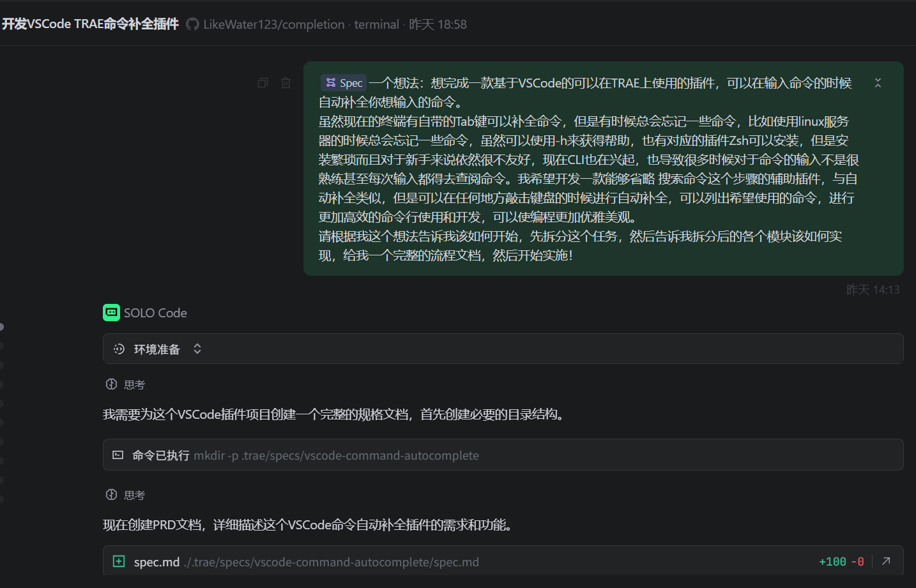Select the terminal label in the header
Image resolution: width=916 pixels, height=588 pixels.
376,24
